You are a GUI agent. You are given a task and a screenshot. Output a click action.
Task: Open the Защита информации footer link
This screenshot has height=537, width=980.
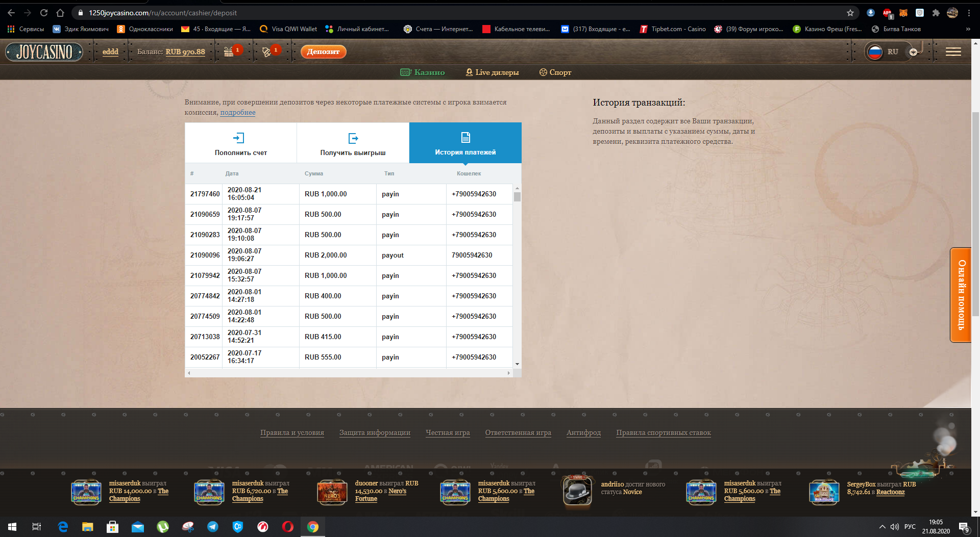(x=375, y=432)
